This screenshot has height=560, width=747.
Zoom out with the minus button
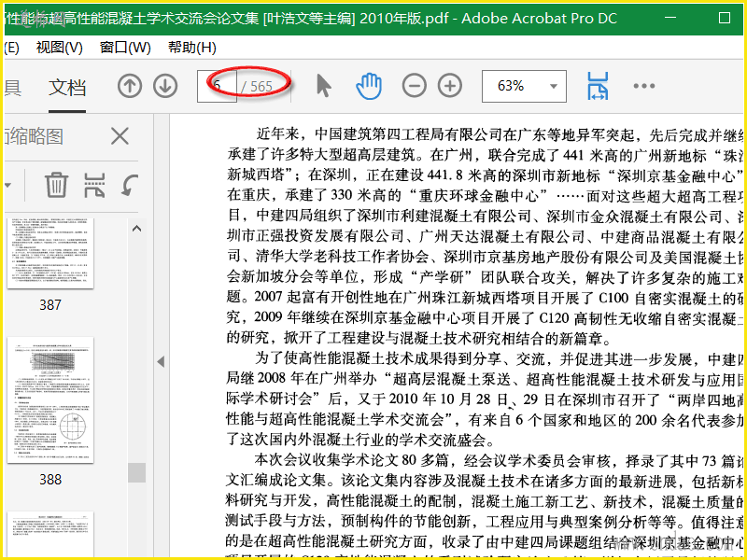[415, 86]
